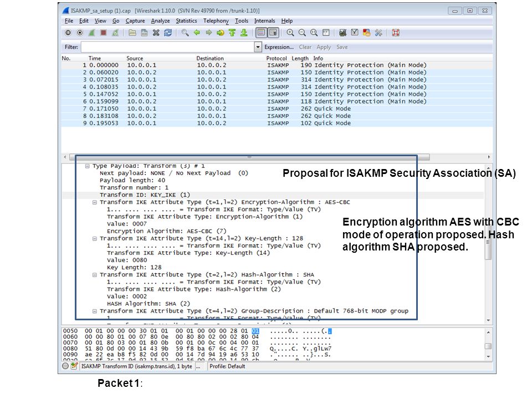Open the File menu
This screenshot has width=532, height=399.
69,21
